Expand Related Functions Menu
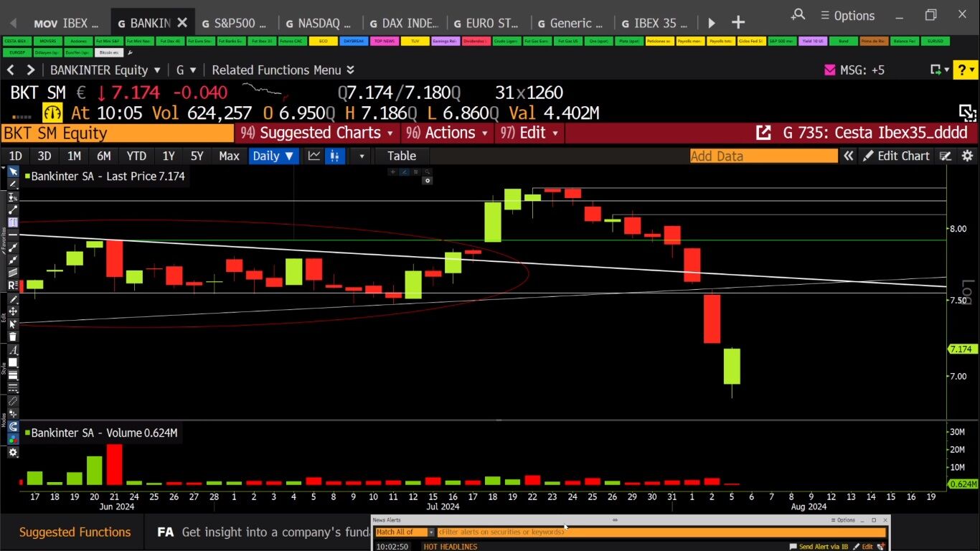980x551 pixels. pos(283,70)
